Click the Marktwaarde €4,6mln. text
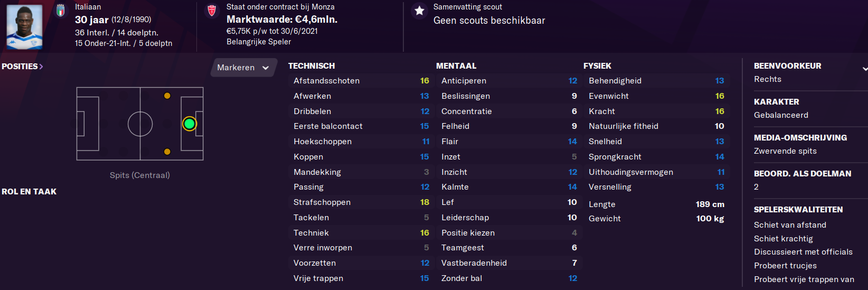The height and width of the screenshot is (290, 868). point(282,20)
